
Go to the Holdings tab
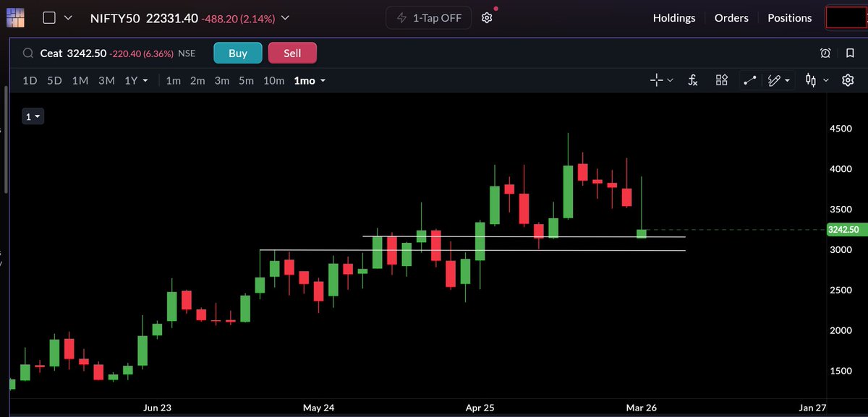click(674, 18)
